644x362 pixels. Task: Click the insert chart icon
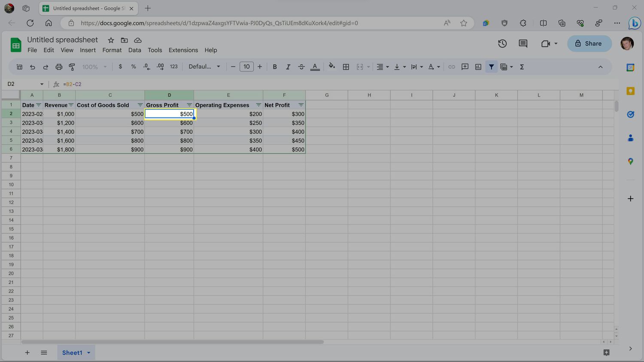pos(478,67)
